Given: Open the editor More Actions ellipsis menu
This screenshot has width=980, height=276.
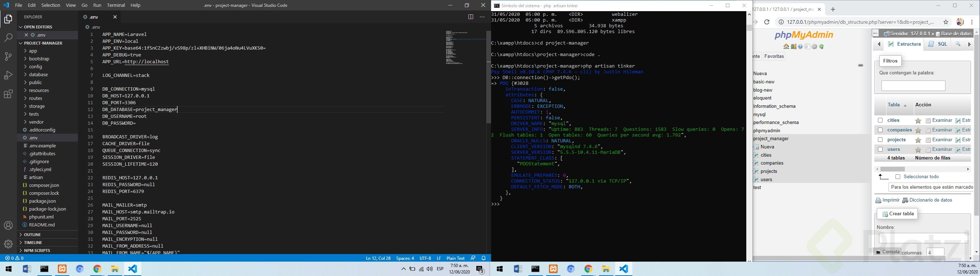Looking at the screenshot, I should coord(482,17).
